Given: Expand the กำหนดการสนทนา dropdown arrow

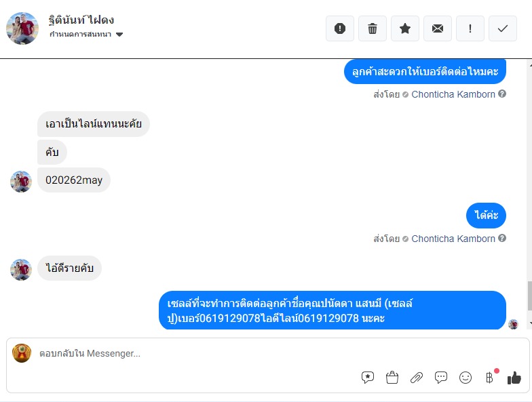Looking at the screenshot, I should point(119,34).
